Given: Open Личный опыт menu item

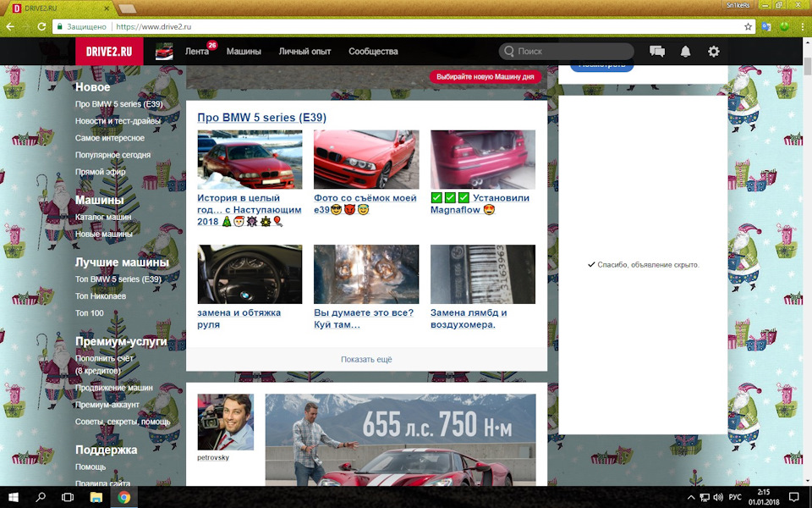Looking at the screenshot, I should [304, 52].
